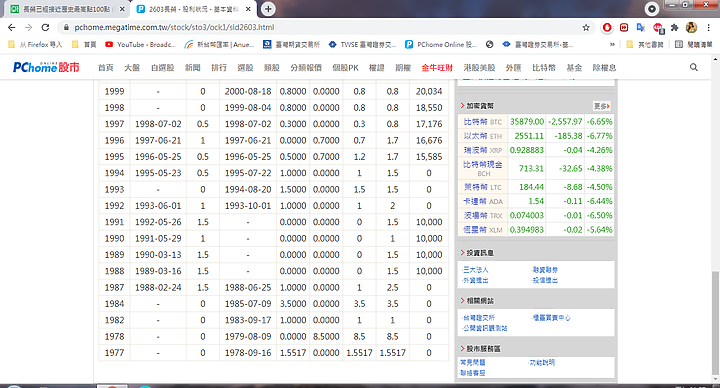Click the 三大法人 link
The height and width of the screenshot is (388, 720).
coord(475,270)
